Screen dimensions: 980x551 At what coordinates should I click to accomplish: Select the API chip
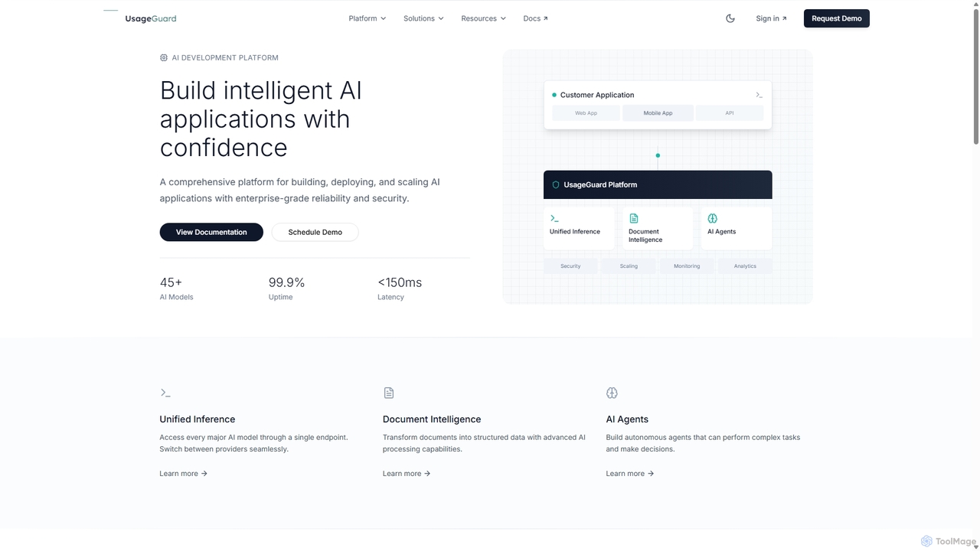tap(730, 113)
